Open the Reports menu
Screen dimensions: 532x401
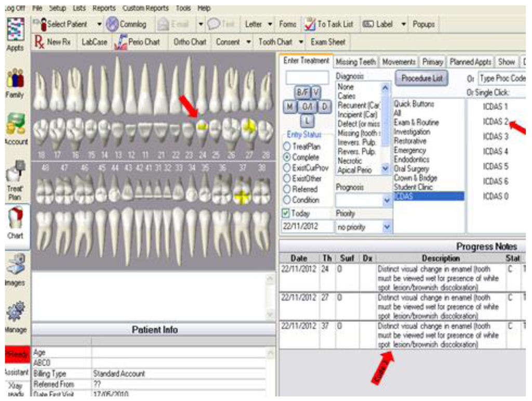[104, 8]
